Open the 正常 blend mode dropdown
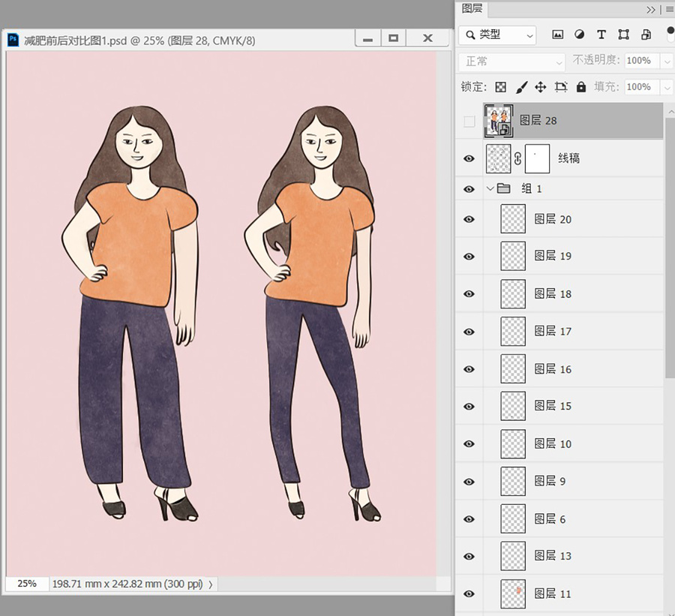 (511, 62)
